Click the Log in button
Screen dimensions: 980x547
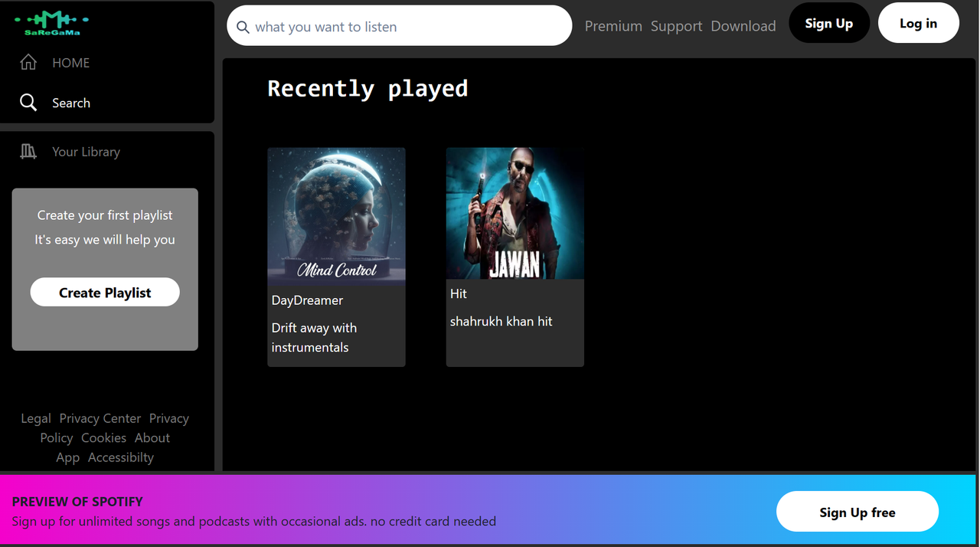coord(918,23)
